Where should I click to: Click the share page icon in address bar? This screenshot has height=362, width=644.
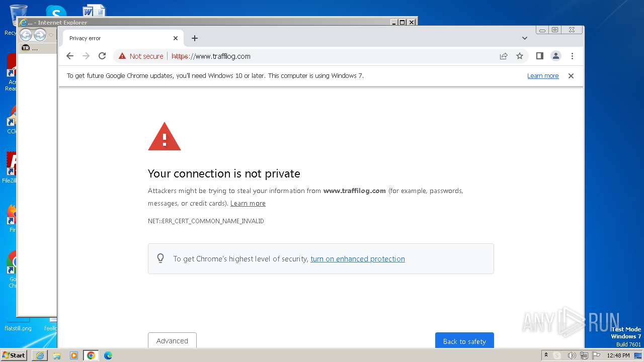(x=504, y=56)
